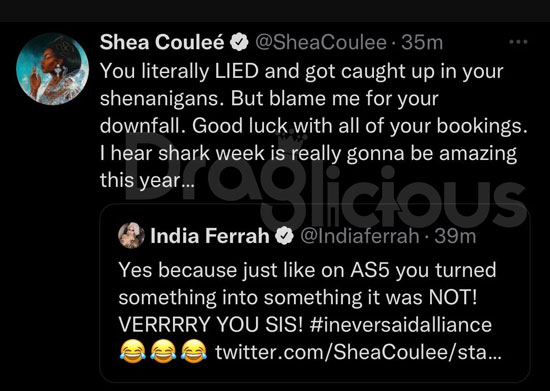Open Shea Couleé's profile avatar
This screenshot has width=550, height=391.
53,69
